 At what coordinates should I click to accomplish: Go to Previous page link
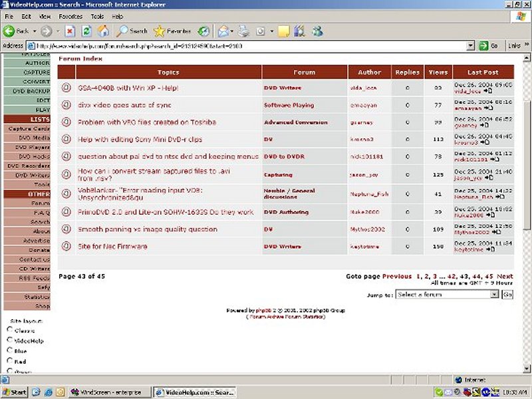click(x=396, y=276)
